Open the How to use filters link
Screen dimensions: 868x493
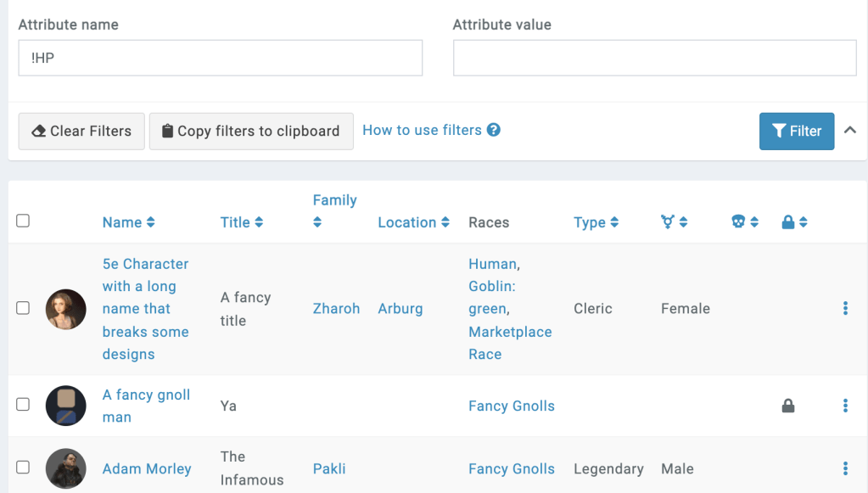pos(420,130)
